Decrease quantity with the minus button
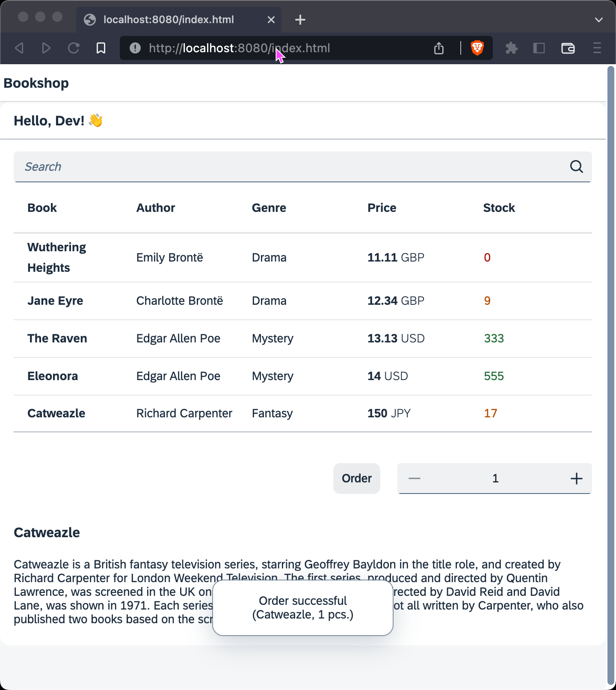The image size is (616, 690). (415, 478)
